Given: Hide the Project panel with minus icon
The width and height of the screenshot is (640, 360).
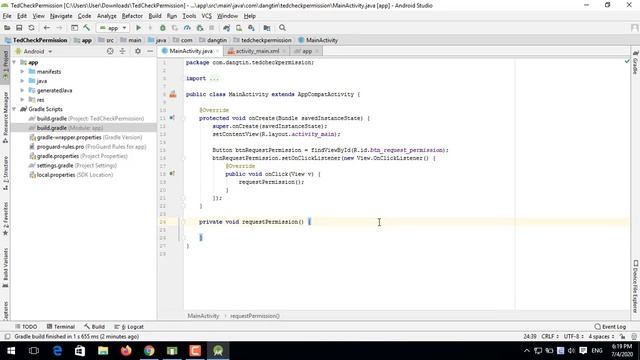Looking at the screenshot, I should [x=150, y=51].
